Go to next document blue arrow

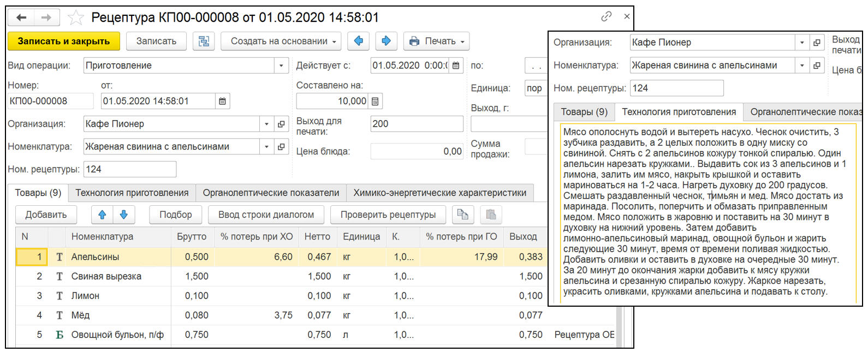386,41
